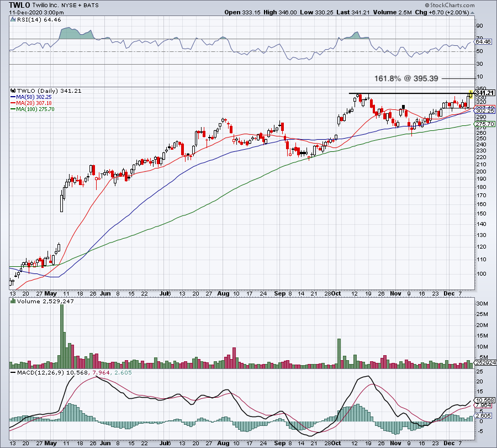Click the RSI indicator legend icon
497x448 pixels.
coord(13,20)
